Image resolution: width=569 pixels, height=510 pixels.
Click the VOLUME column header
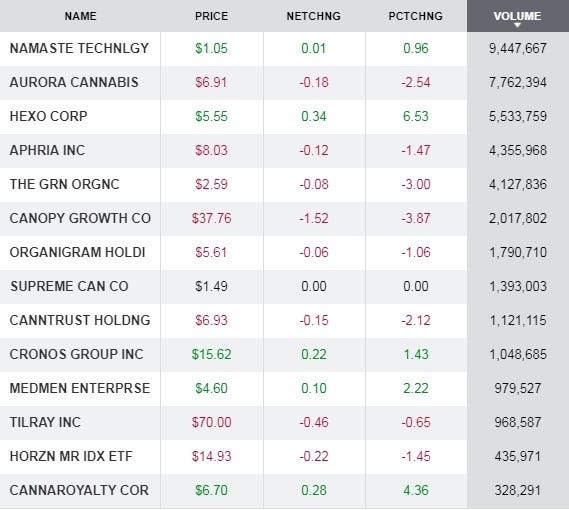click(517, 16)
